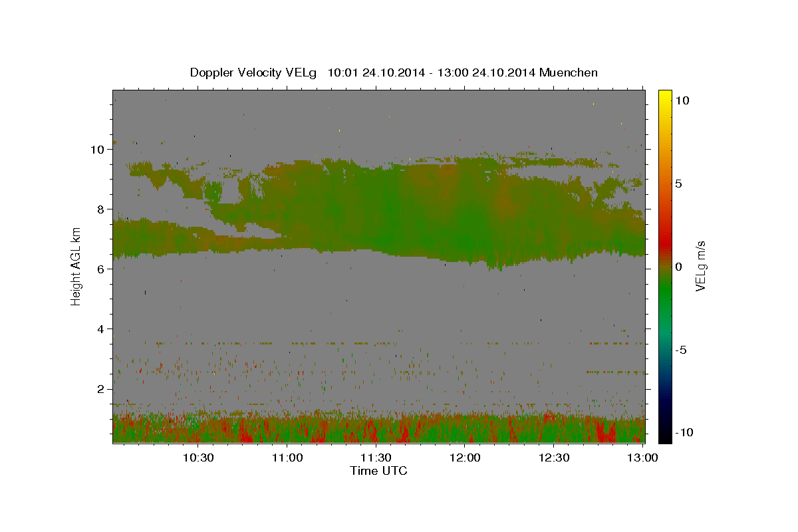
Task: Click the 12:30 time axis tick label
Action: [x=554, y=458]
